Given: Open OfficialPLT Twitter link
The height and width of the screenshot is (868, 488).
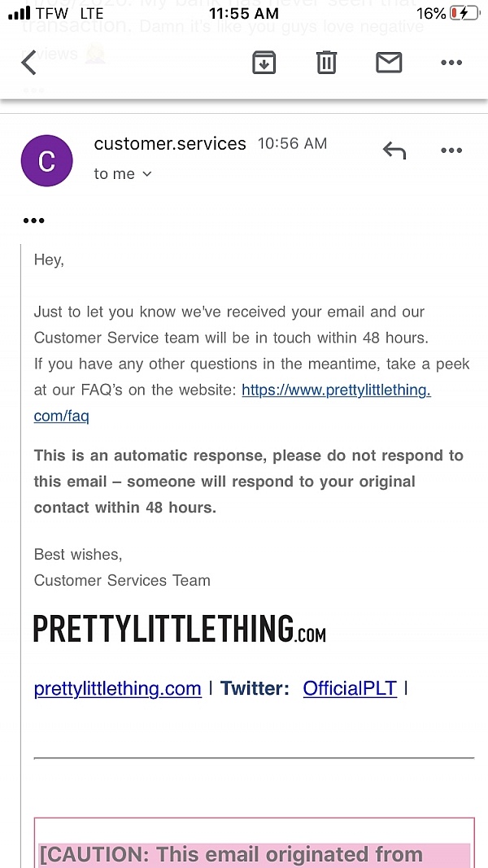Looking at the screenshot, I should pyautogui.click(x=350, y=688).
